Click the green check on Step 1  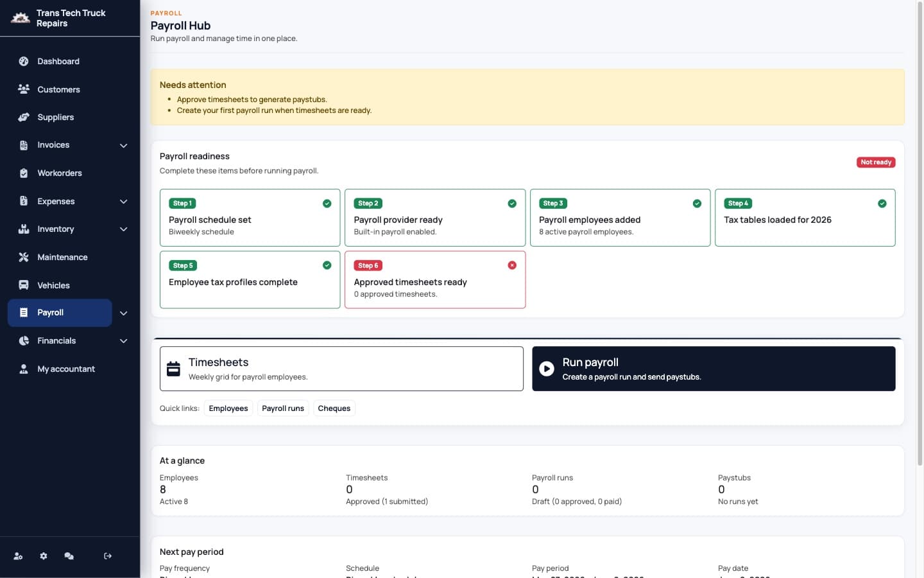327,204
